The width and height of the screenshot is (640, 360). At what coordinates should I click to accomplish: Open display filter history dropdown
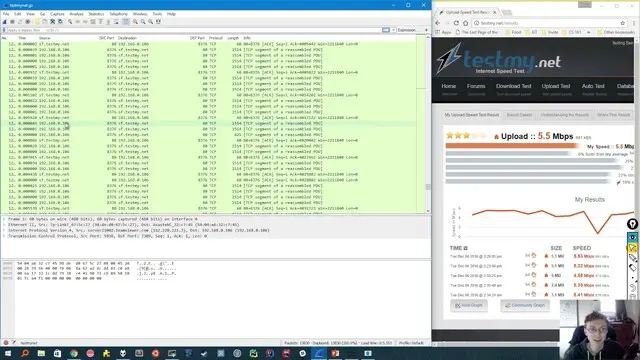click(393, 30)
